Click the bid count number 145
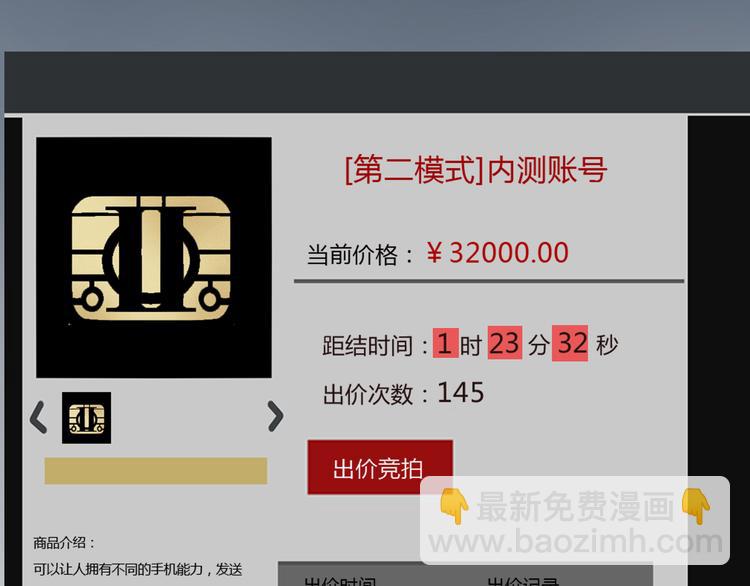The height and width of the screenshot is (586, 750). tap(461, 393)
